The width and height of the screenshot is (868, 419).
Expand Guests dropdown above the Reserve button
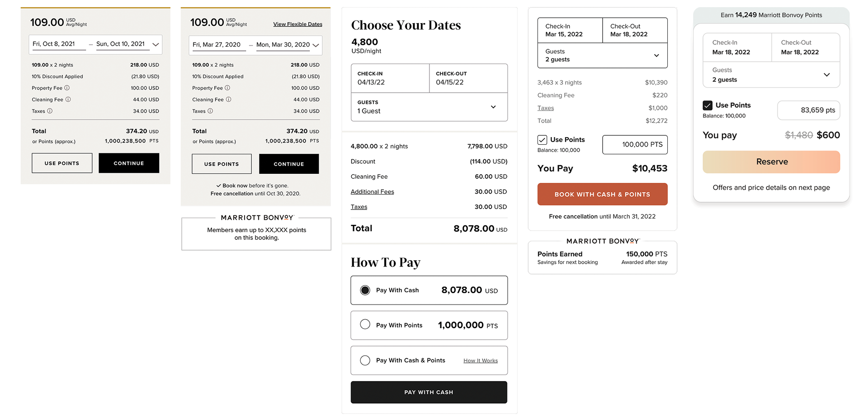point(826,75)
